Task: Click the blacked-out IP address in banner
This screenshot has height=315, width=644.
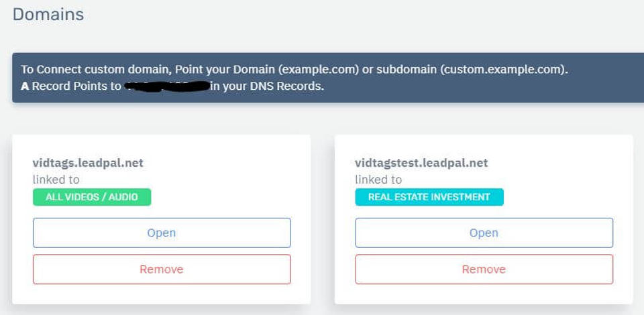Action: coord(168,86)
